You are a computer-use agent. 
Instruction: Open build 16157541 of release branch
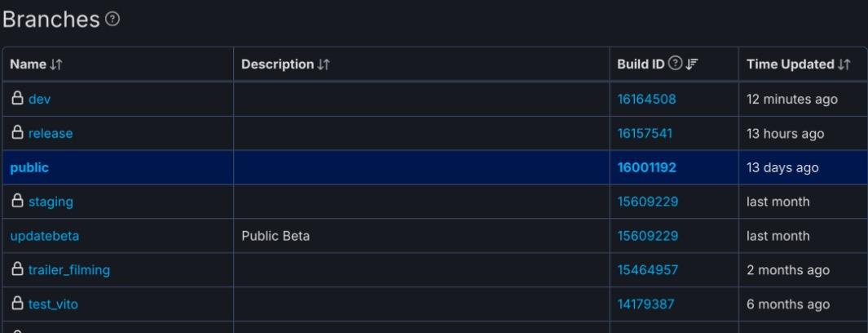coord(645,134)
